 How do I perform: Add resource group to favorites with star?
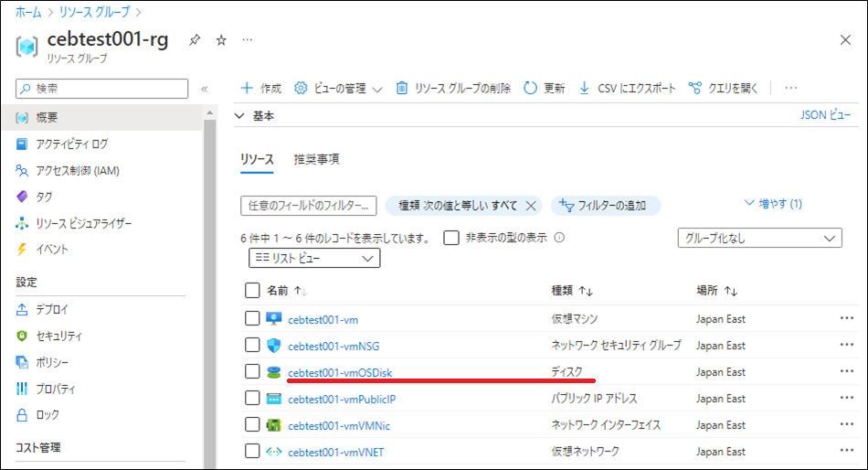pos(221,40)
